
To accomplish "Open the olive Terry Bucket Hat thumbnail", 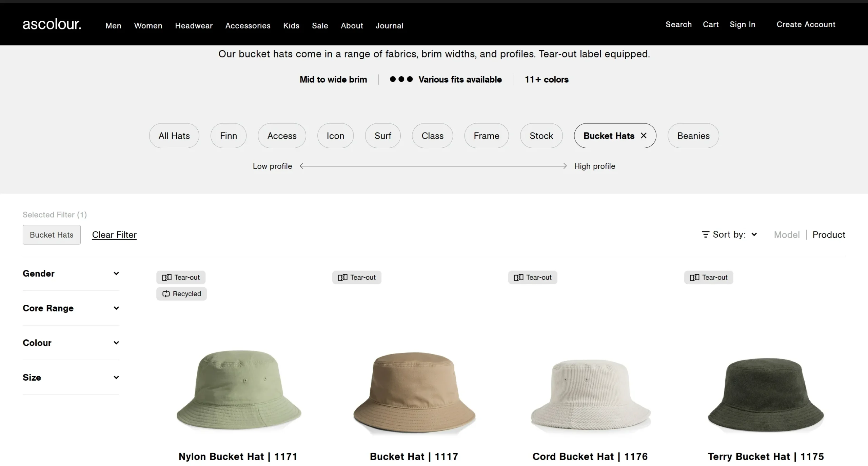I will tap(766, 395).
